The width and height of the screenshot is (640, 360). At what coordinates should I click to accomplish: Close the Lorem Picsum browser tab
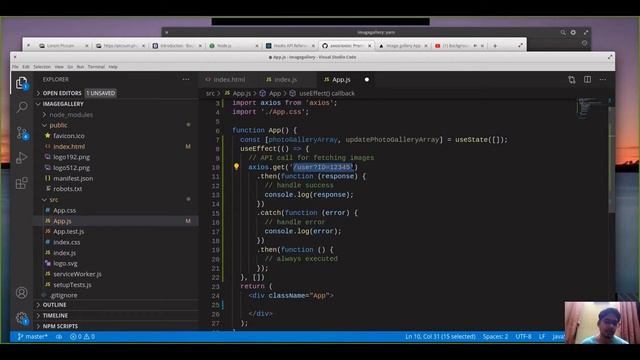(x=87, y=46)
